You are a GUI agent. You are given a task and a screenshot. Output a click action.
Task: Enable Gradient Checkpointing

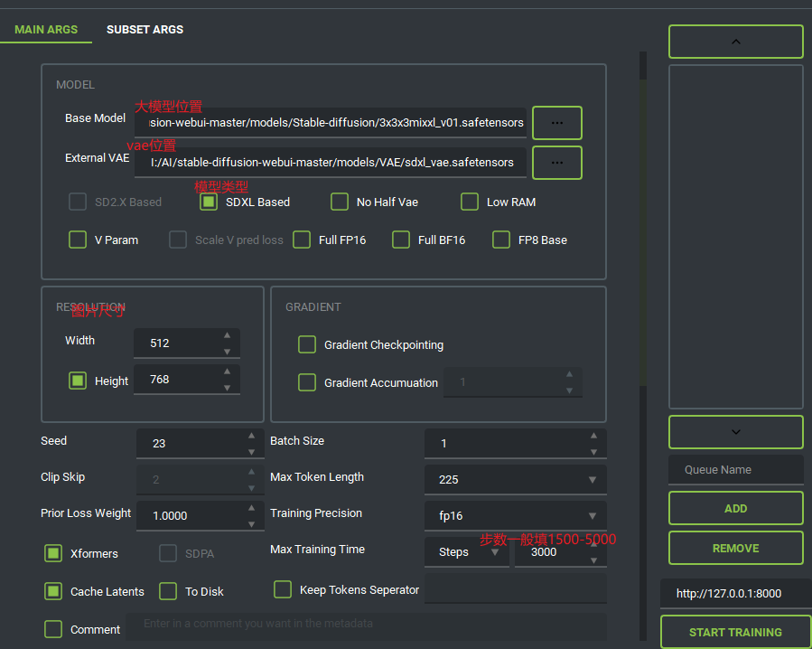307,345
